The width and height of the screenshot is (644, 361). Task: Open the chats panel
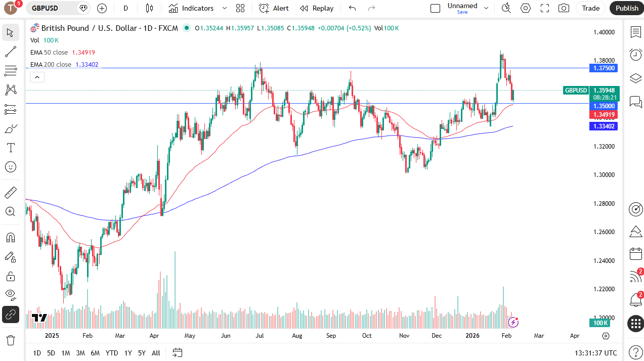pos(635,102)
